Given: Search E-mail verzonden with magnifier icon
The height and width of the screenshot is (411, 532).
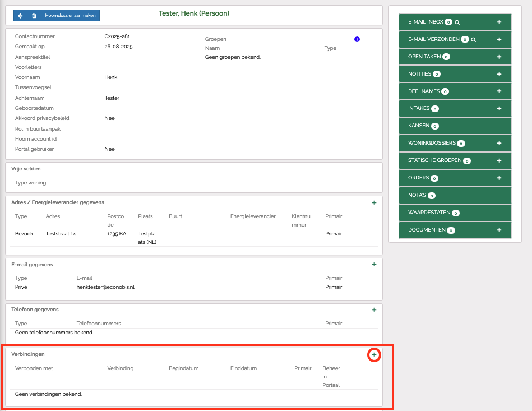Looking at the screenshot, I should pos(474,40).
